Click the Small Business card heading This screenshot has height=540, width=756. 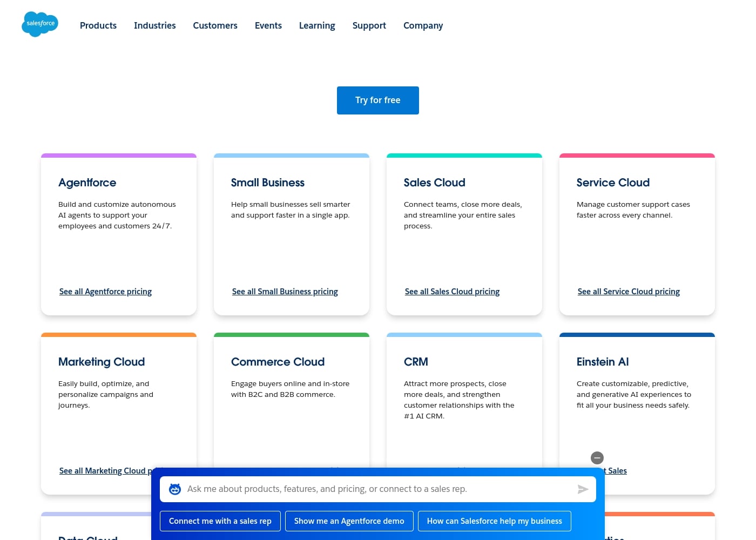(x=268, y=183)
